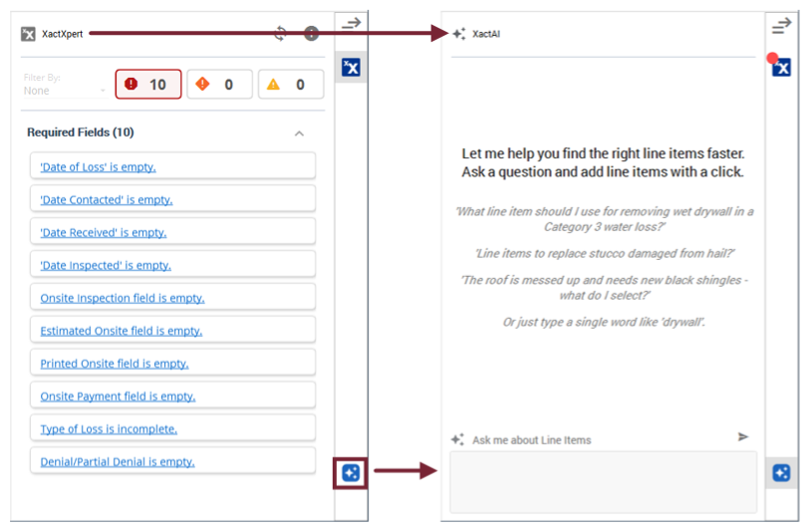Click the XactXpert panel title text
808x532 pixels.
63,34
